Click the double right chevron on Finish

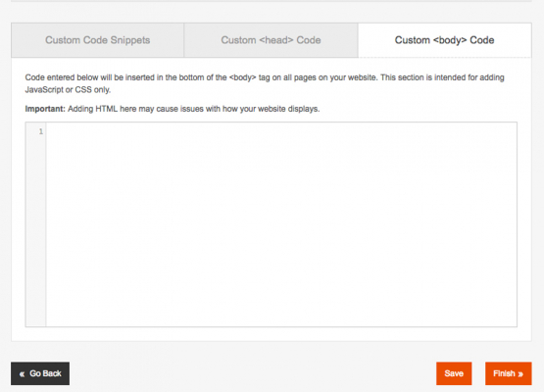point(520,374)
